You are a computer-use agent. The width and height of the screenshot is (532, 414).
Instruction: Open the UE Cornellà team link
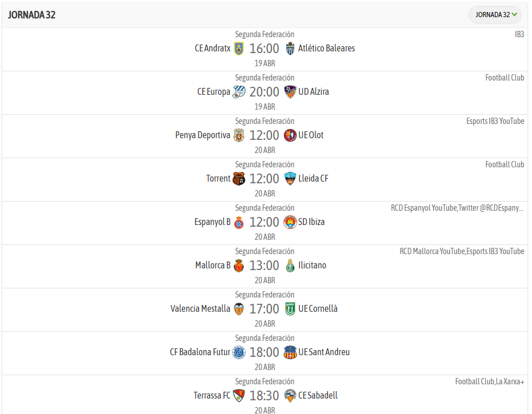coord(318,309)
